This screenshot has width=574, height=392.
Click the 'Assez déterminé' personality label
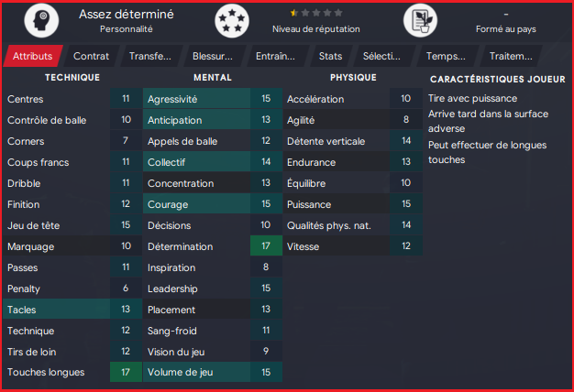pos(126,14)
